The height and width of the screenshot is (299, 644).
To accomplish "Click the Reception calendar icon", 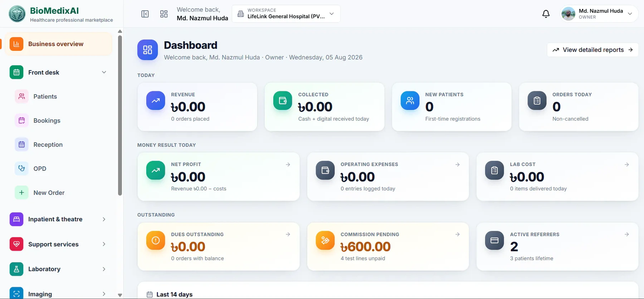I will pyautogui.click(x=21, y=144).
